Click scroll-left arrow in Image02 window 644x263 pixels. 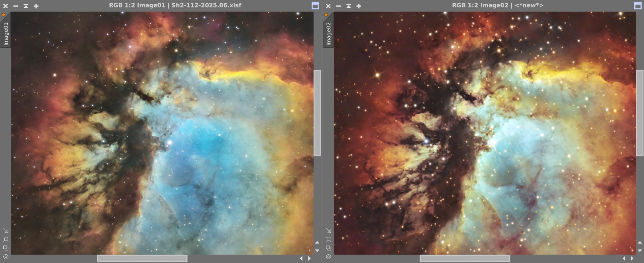coord(624,258)
